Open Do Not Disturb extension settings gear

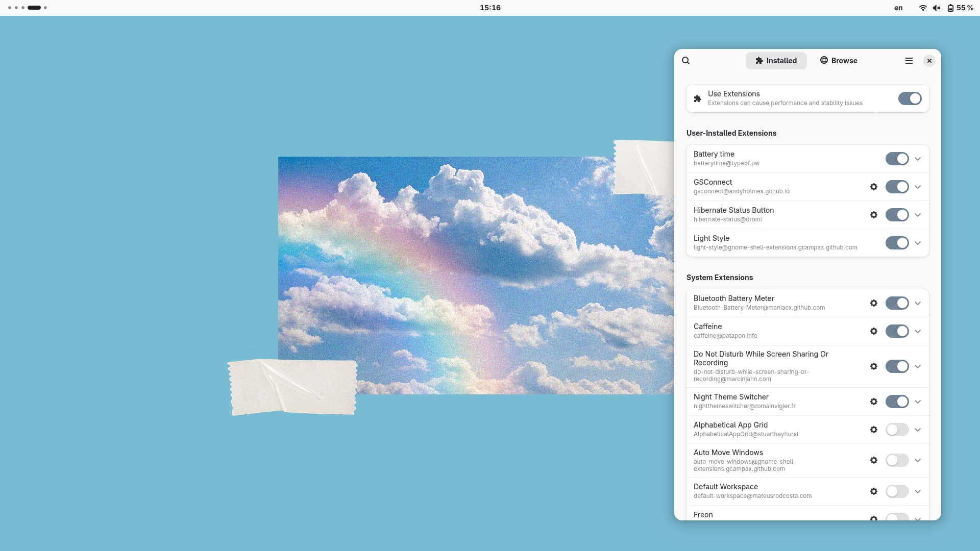click(x=874, y=366)
